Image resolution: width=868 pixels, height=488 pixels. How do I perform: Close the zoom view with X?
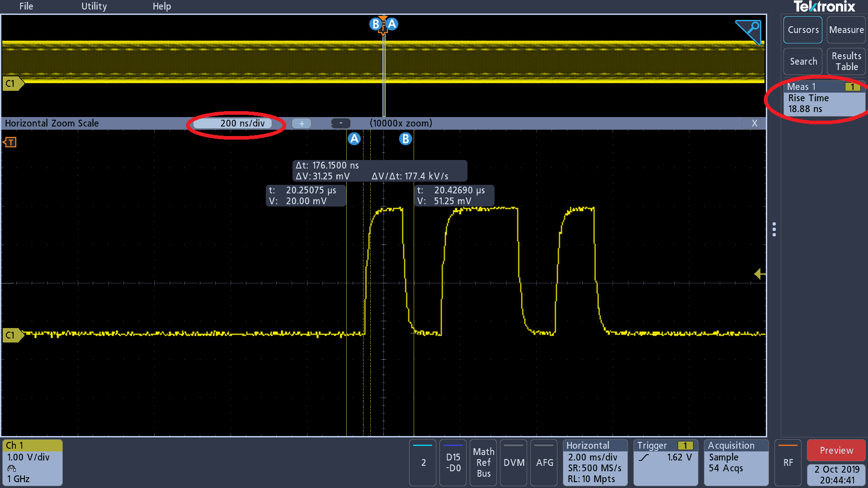754,123
